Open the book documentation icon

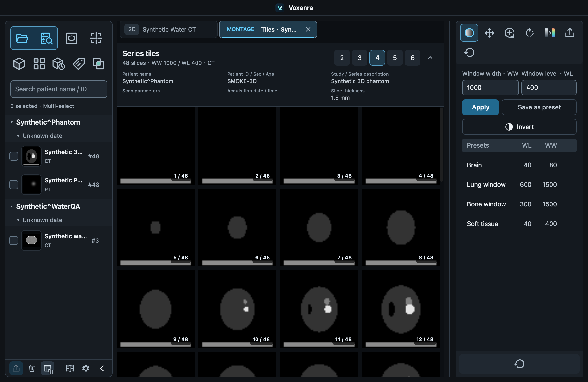click(70, 368)
